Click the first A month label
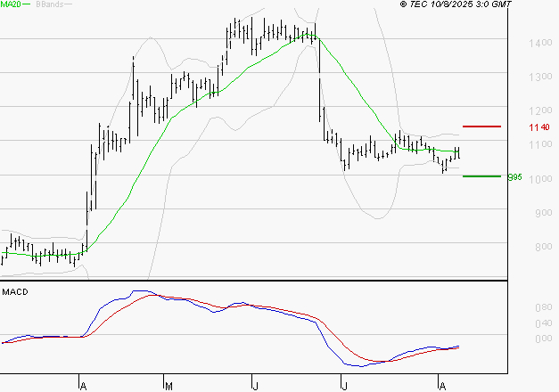Screen dimensions: 559x392 pos(83,387)
